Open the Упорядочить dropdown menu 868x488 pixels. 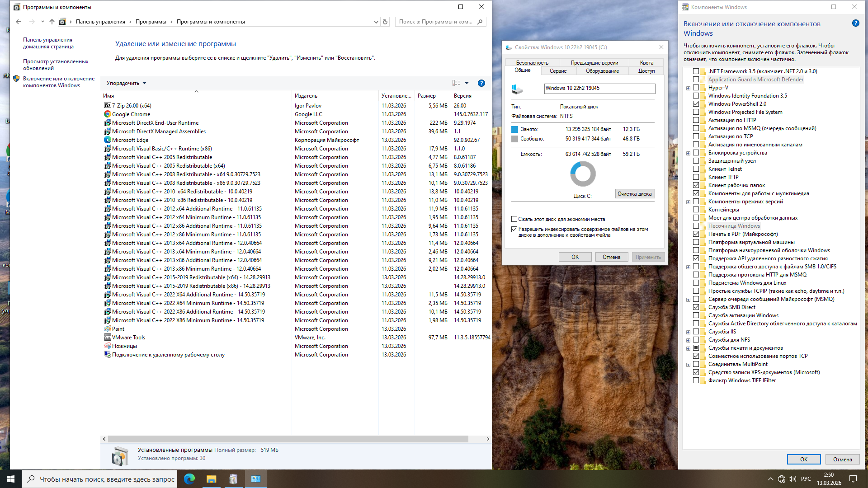click(x=126, y=83)
